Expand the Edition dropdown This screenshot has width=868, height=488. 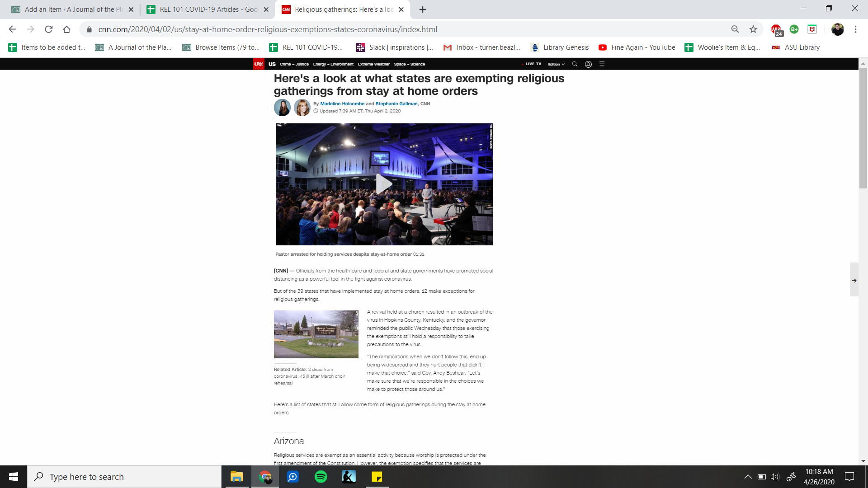tap(556, 64)
